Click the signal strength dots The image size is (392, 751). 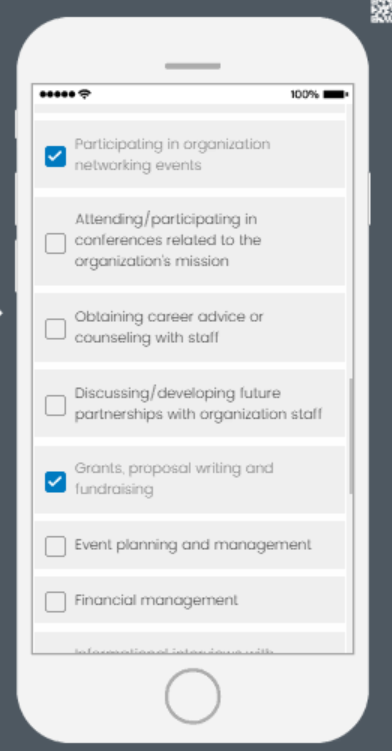[x=58, y=94]
